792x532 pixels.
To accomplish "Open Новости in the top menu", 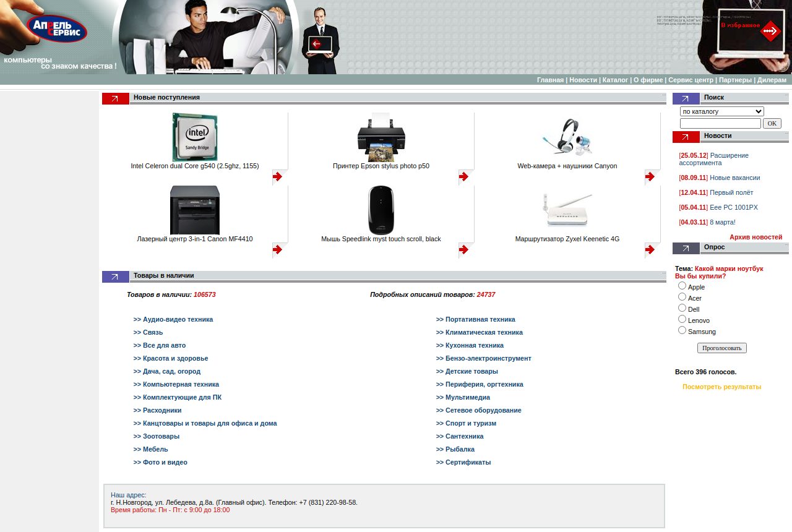I will (583, 80).
